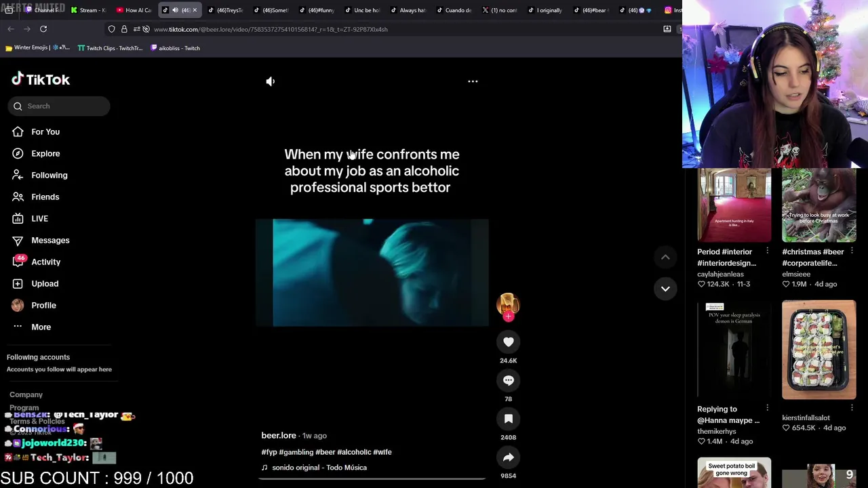Pause the playing video by clicking it
868x488 pixels.
click(x=372, y=272)
